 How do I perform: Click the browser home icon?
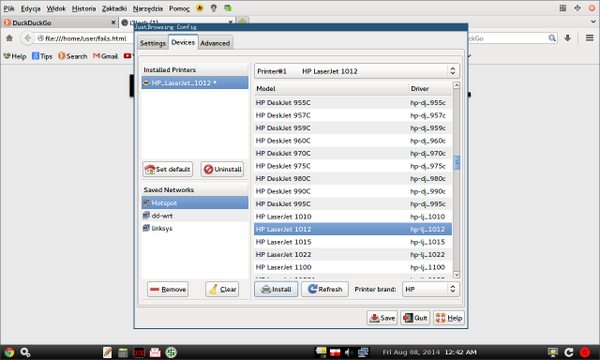(x=9, y=38)
